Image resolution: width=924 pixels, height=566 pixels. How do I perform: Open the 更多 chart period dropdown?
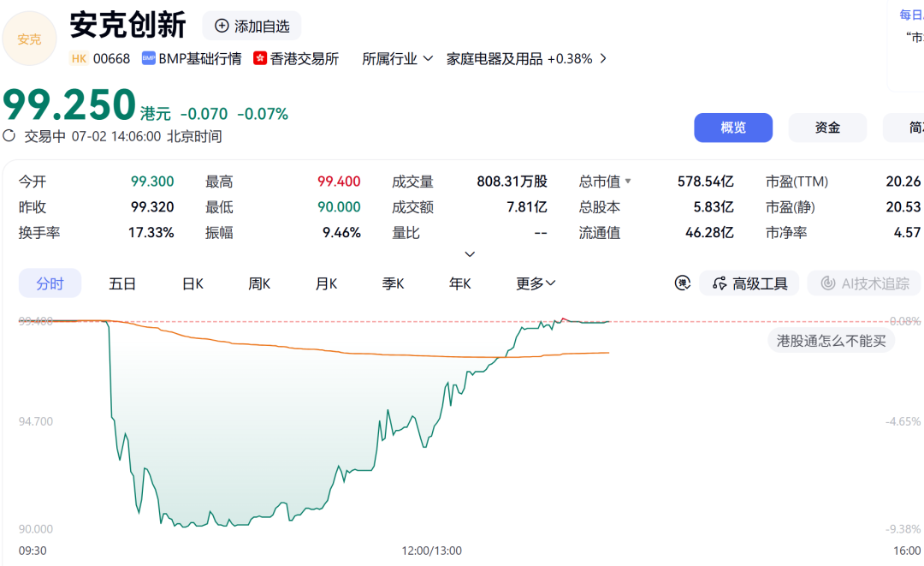tap(536, 283)
